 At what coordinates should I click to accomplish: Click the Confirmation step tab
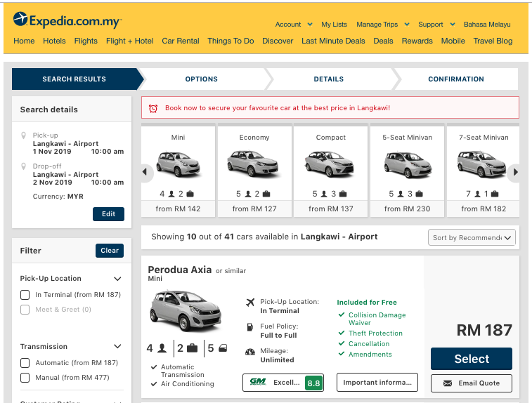pos(456,79)
